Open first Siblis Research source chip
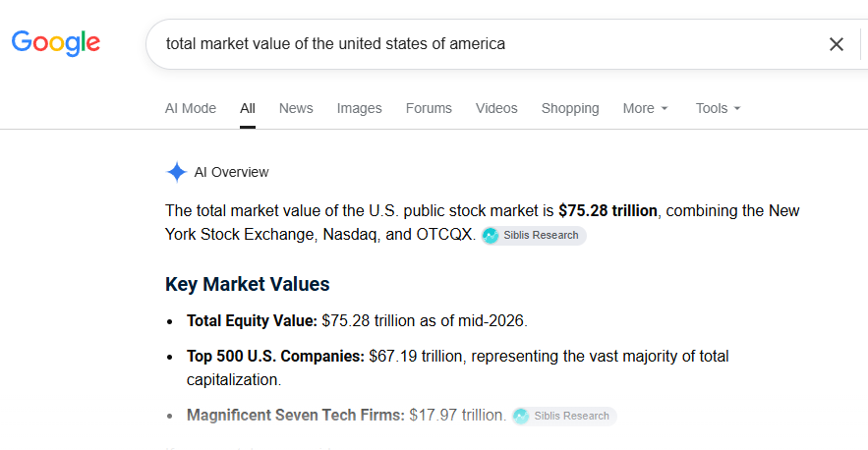The width and height of the screenshot is (868, 450). [x=534, y=235]
